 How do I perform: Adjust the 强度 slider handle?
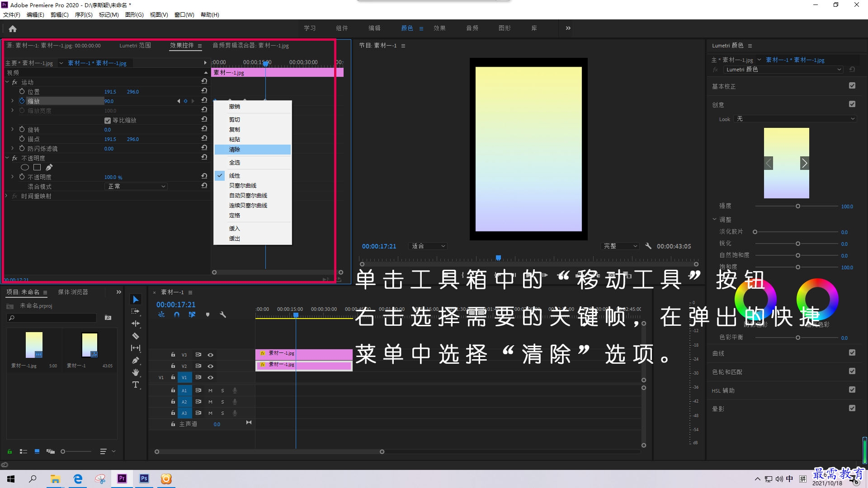[798, 206]
